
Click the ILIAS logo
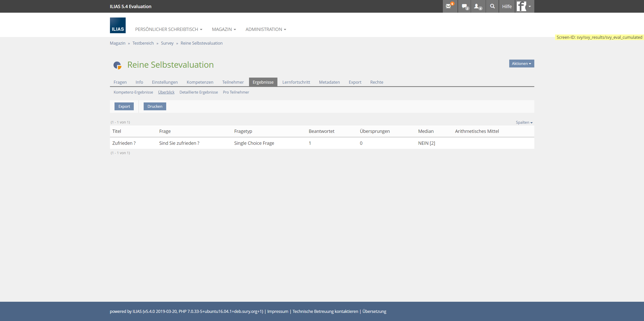pyautogui.click(x=118, y=25)
